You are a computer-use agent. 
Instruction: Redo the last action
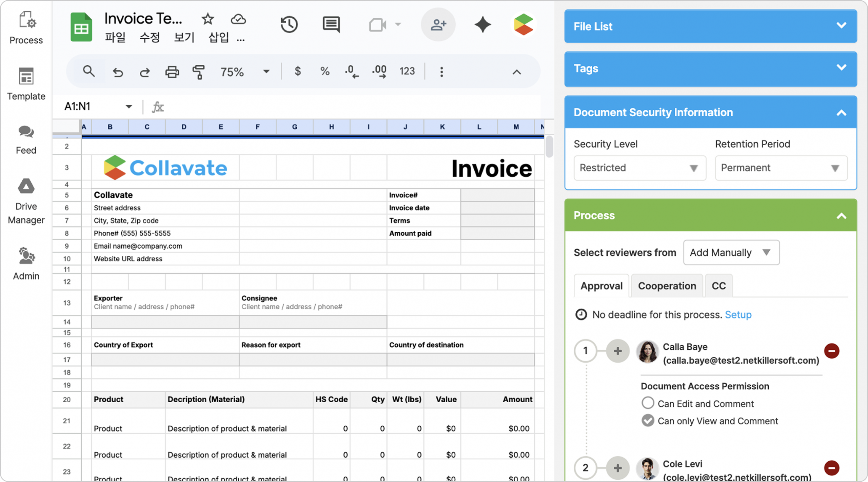click(145, 72)
